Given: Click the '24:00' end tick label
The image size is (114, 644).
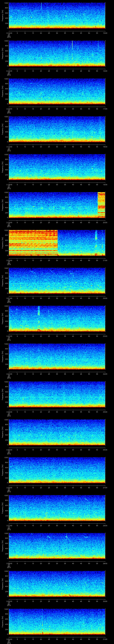Looking at the screenshot, I should (105, 374).
